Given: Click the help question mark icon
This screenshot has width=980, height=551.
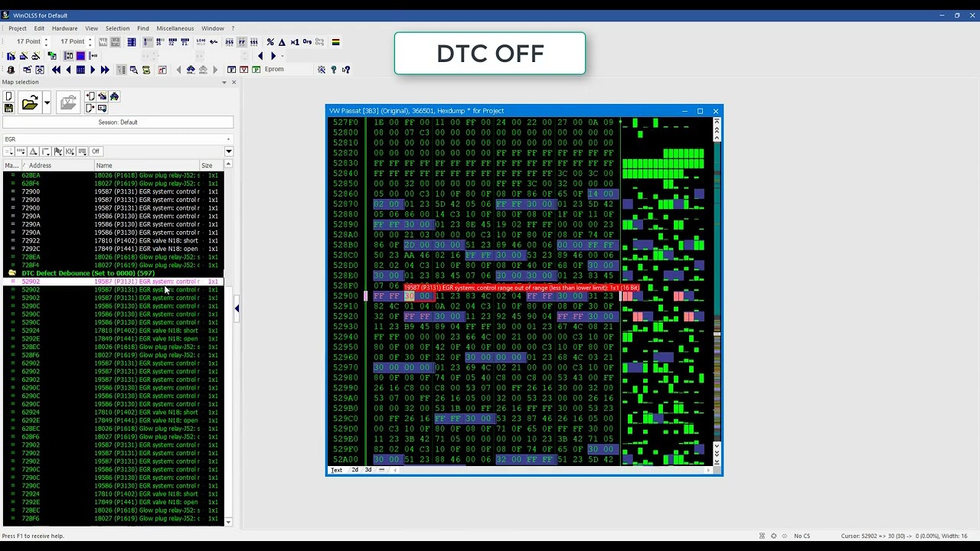Looking at the screenshot, I should tap(333, 70).
